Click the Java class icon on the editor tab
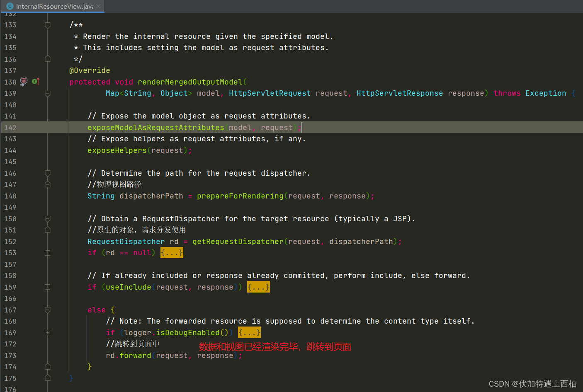The image size is (583, 392). coord(10,6)
